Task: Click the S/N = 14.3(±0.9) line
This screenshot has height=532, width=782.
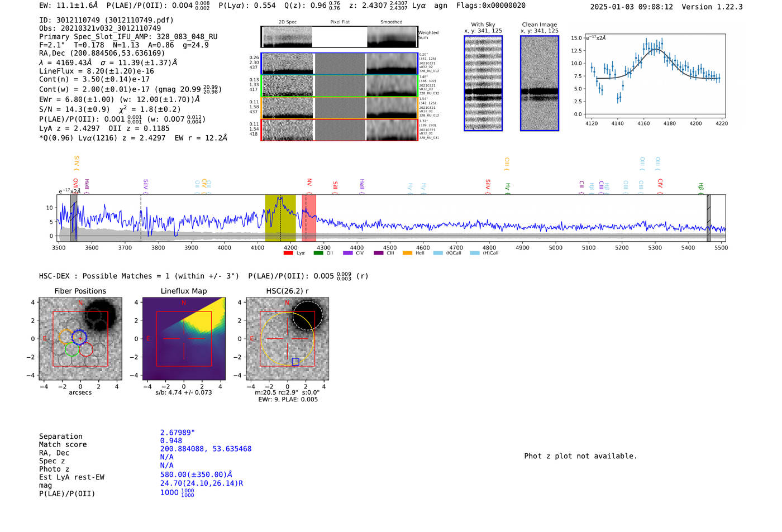Action: [110, 109]
